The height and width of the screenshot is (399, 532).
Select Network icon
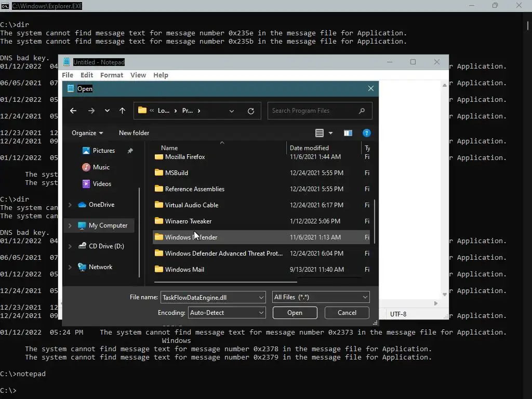pos(82,267)
